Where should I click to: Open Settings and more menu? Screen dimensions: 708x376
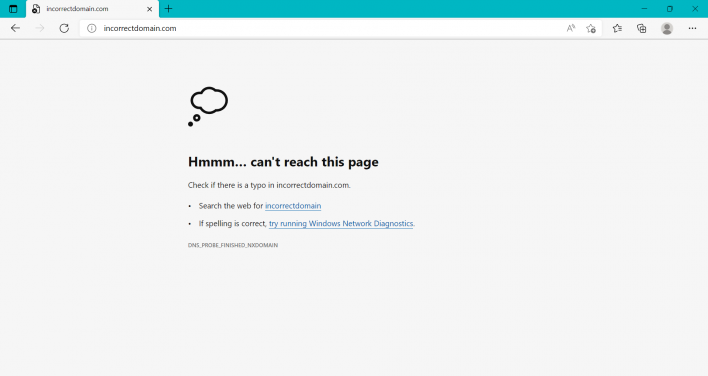tap(692, 28)
